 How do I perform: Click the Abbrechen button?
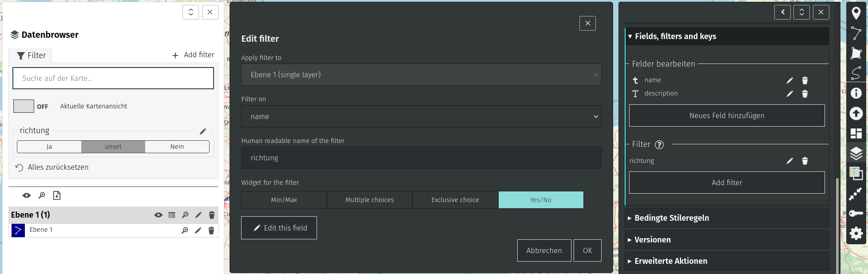tap(544, 250)
